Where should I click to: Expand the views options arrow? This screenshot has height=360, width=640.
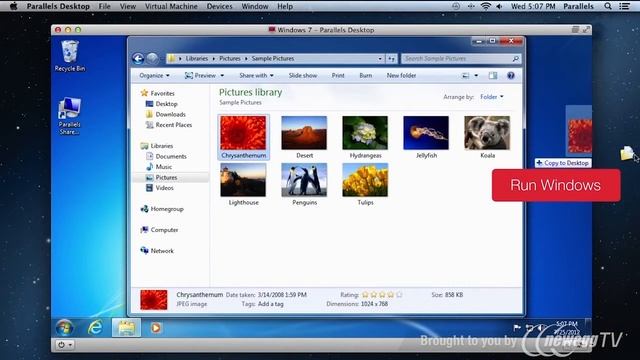476,76
